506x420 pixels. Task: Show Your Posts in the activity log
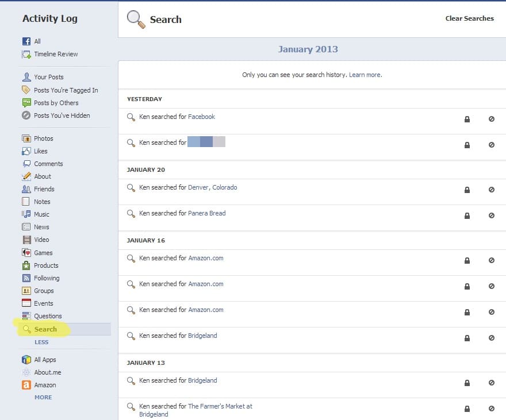click(43, 77)
